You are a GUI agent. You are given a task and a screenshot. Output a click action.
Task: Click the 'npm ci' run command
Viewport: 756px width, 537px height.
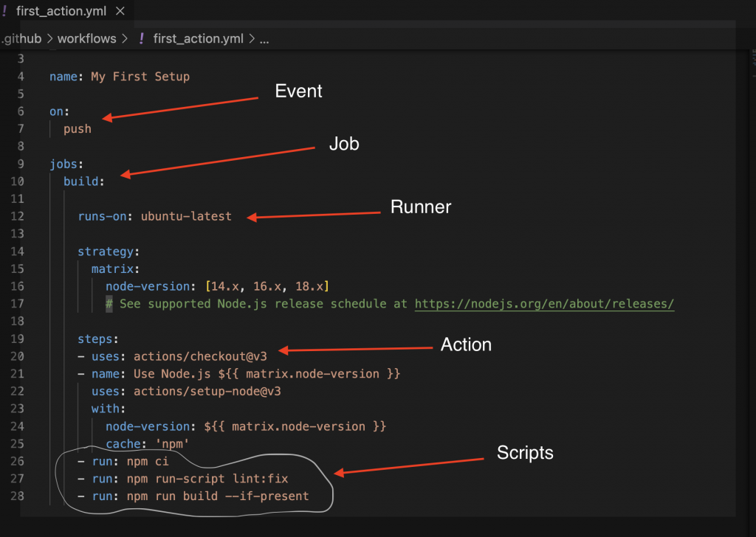tap(151, 462)
